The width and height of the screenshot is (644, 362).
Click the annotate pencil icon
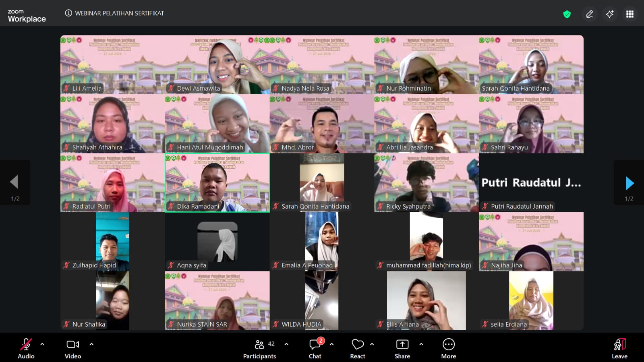pos(590,14)
